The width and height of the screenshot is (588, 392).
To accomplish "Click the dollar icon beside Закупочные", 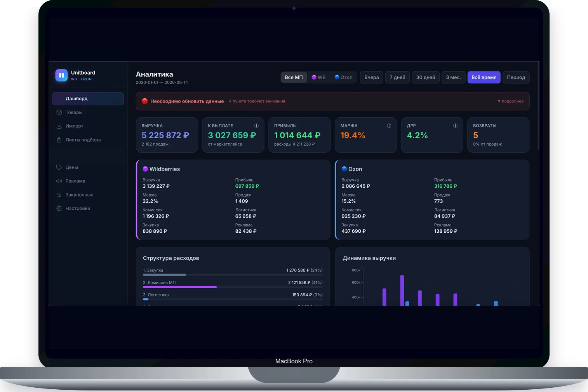I will 59,195.
